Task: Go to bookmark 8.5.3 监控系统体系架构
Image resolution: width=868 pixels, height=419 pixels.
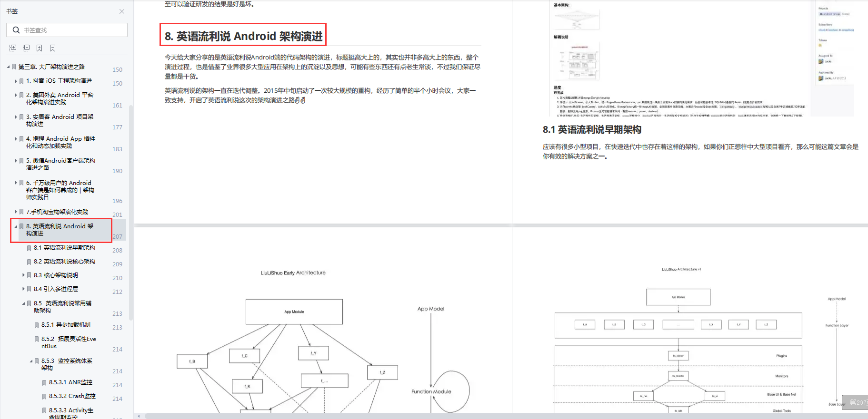Action: [67, 364]
